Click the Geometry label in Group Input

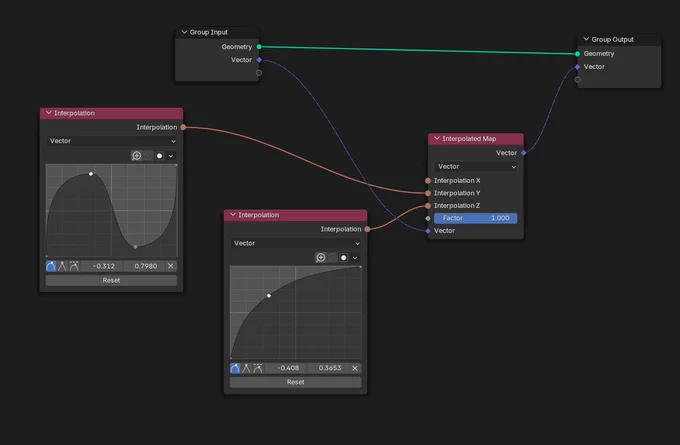[x=237, y=47]
